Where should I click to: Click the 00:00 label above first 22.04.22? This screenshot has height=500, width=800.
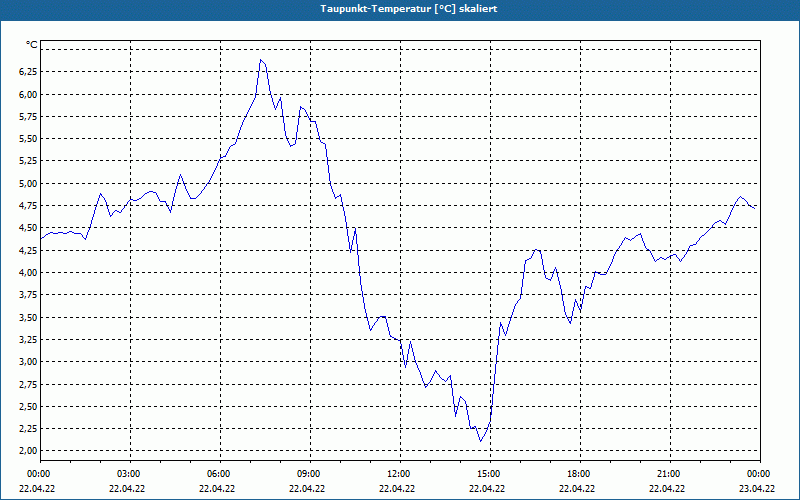pyautogui.click(x=39, y=474)
